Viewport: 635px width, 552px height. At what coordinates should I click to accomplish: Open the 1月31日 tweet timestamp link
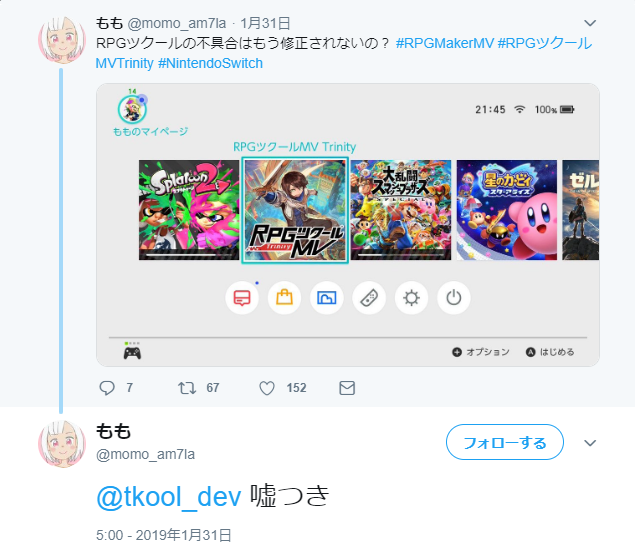(x=265, y=23)
